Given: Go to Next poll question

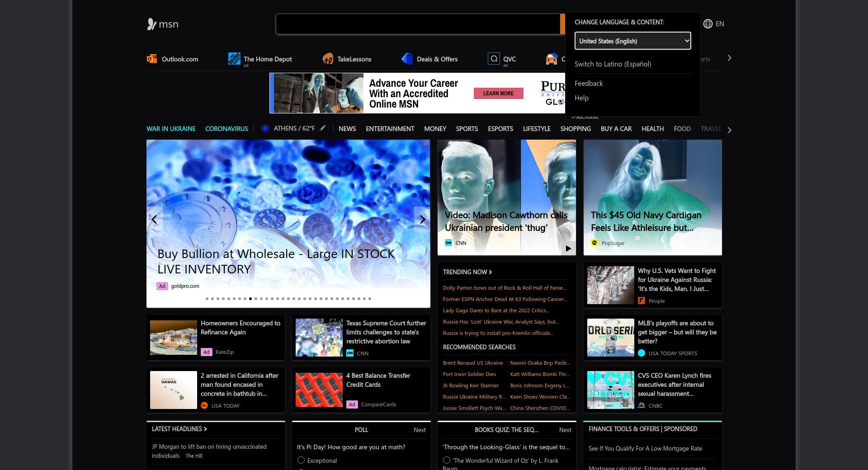Looking at the screenshot, I should pos(420,430).
